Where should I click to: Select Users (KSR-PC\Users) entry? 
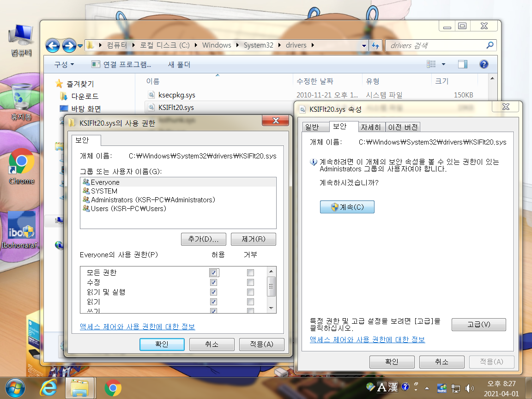point(178,209)
